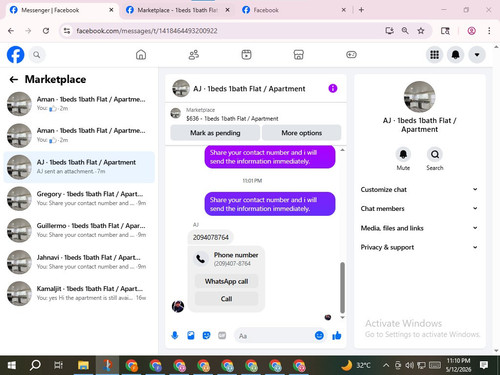500x375 pixels.
Task: Open the Facebook logo home link
Action: [16, 55]
